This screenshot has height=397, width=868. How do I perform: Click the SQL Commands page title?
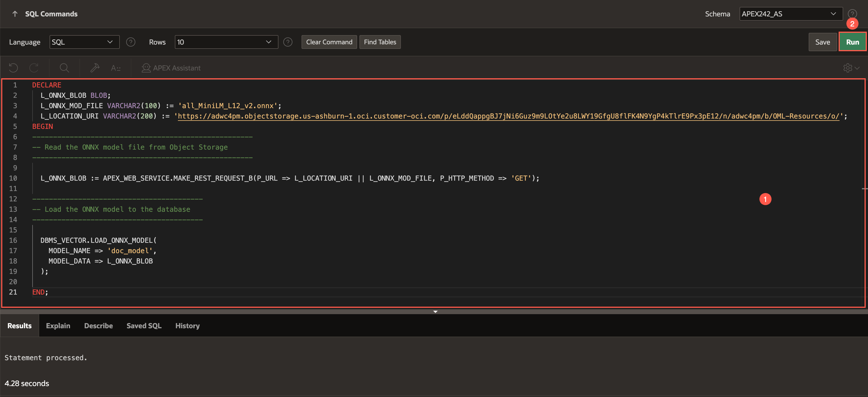[51, 14]
